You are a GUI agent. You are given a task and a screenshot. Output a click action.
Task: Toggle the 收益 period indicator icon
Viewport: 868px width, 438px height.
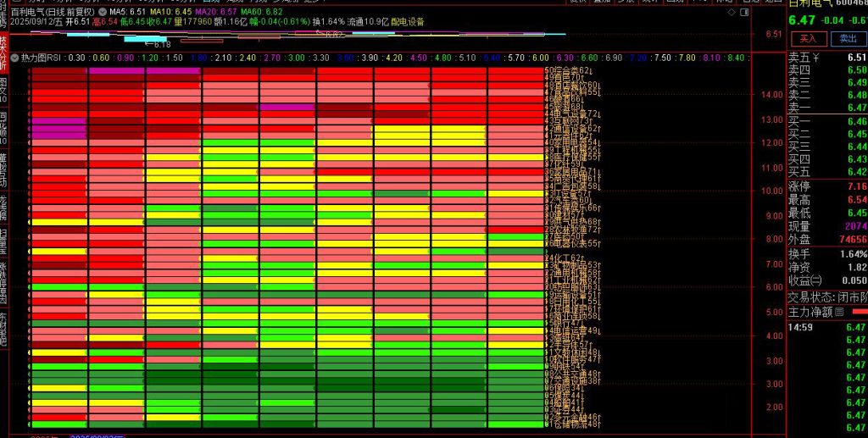click(x=816, y=280)
